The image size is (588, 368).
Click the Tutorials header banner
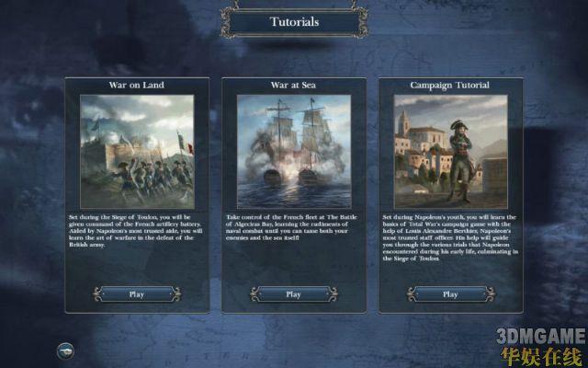pos(294,22)
